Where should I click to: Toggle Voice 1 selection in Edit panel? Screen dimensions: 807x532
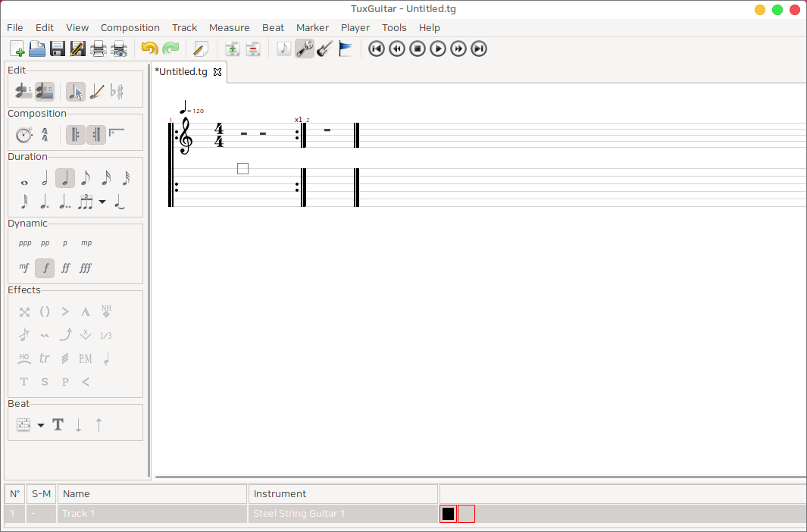(24, 92)
